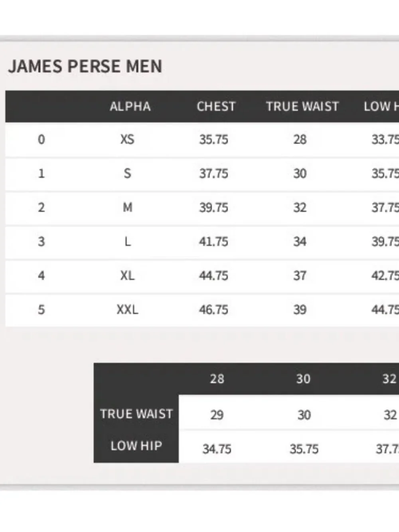Select the 28 header in lower table
This screenshot has width=399, height=532.
coord(217,379)
